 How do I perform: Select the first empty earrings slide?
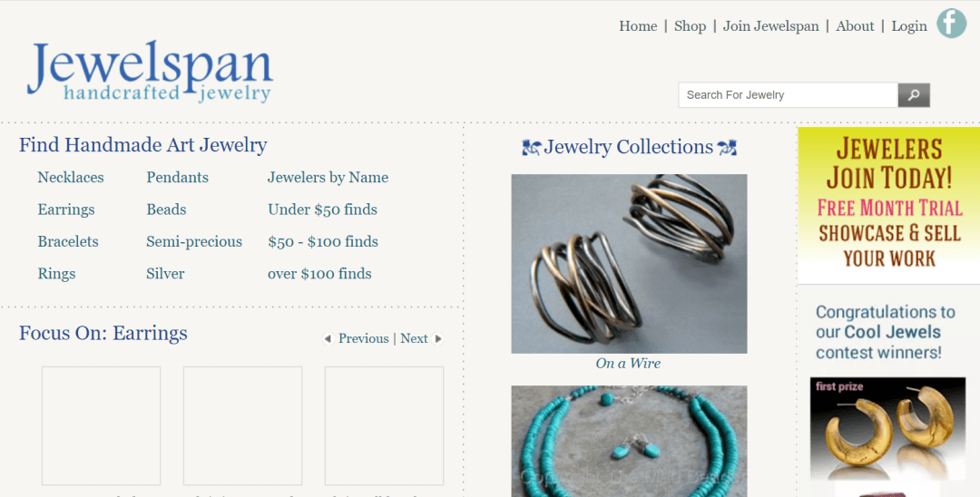pyautogui.click(x=102, y=426)
